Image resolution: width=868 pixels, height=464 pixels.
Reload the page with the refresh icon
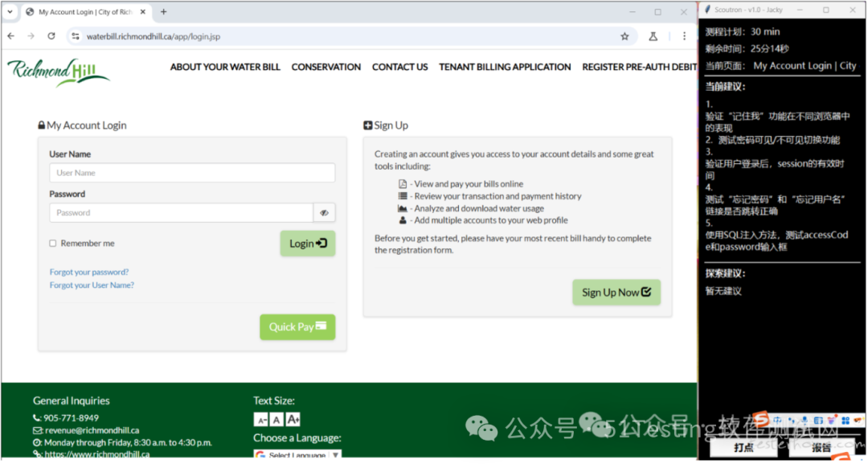click(x=51, y=36)
